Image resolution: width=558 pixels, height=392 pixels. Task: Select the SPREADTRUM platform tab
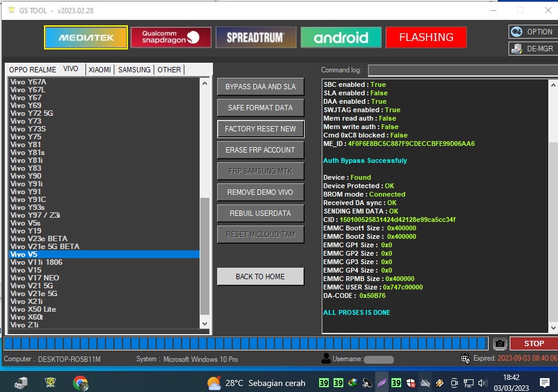click(256, 37)
